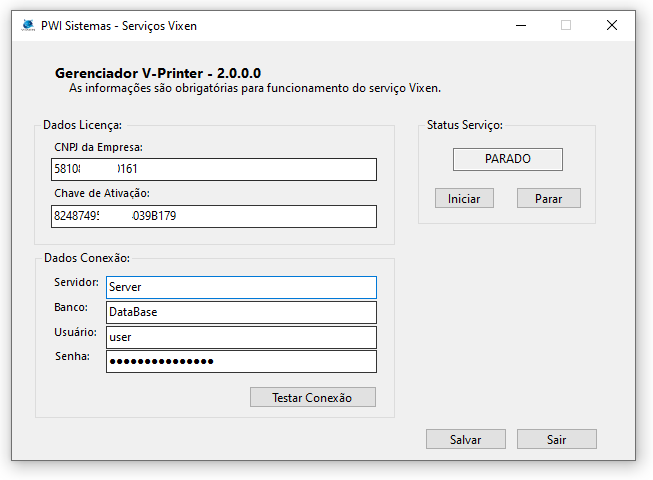Click the 'Senha:' label
The height and width of the screenshot is (480, 653).
(72, 356)
